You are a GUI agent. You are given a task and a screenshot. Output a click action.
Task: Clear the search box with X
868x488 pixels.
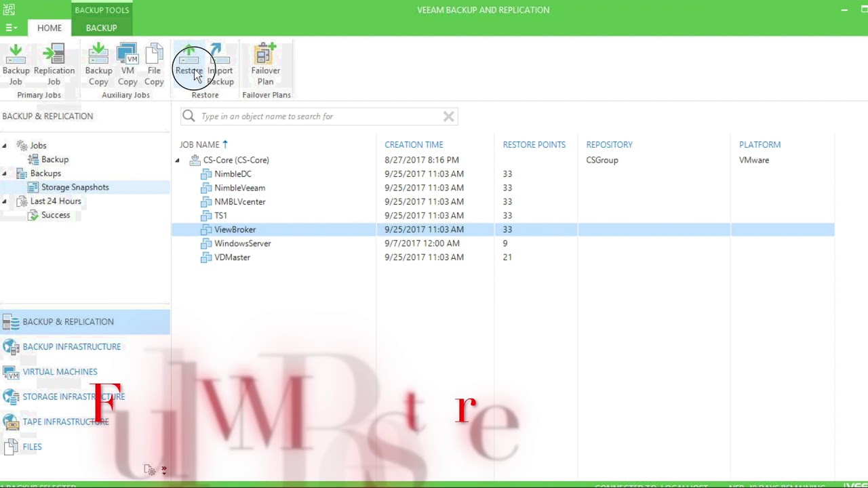coord(448,117)
